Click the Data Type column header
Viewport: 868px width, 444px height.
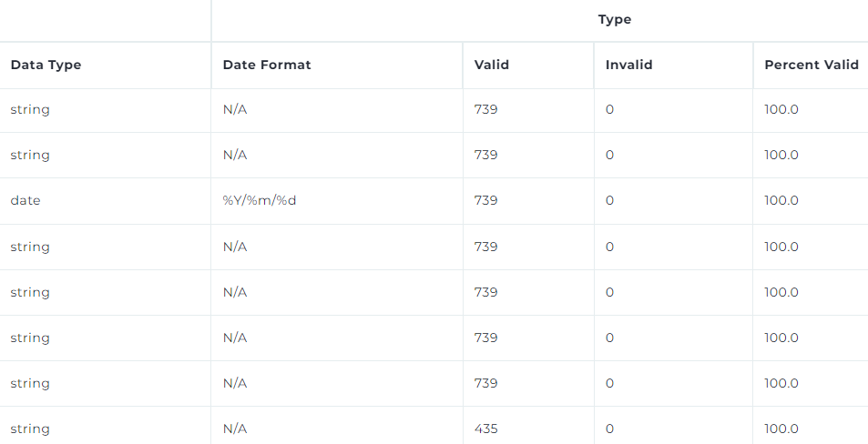(x=46, y=65)
